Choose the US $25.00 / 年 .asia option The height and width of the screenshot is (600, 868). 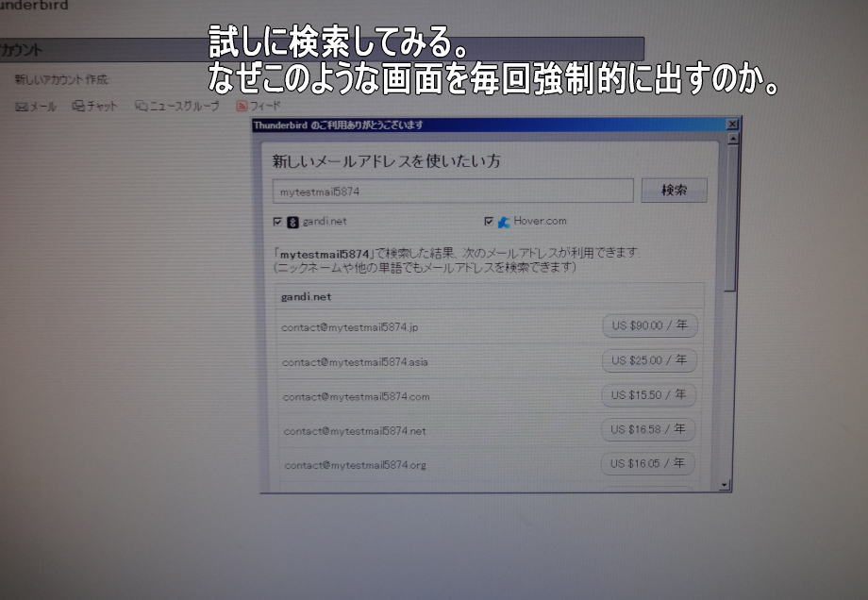click(x=649, y=360)
